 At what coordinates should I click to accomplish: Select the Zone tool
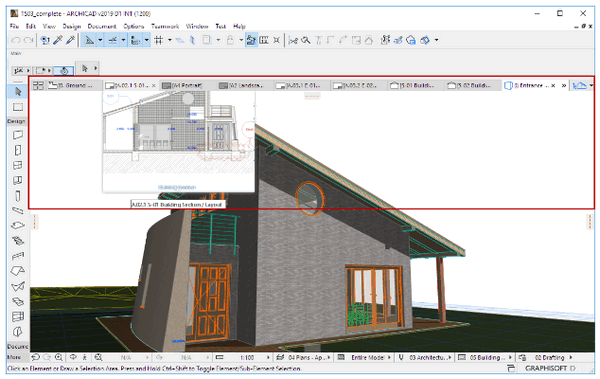tap(18, 316)
